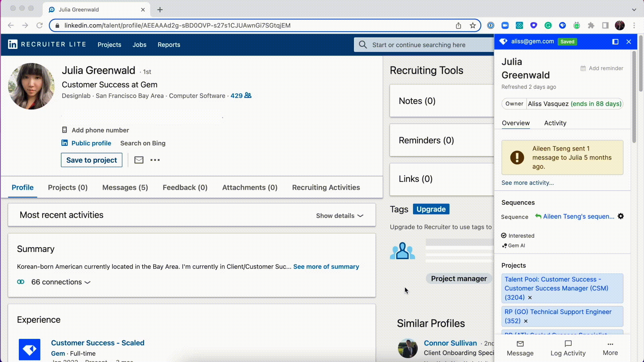Remove the RP (GO) Technical Support Engineer project
Image resolution: width=644 pixels, height=362 pixels.
pyautogui.click(x=526, y=321)
